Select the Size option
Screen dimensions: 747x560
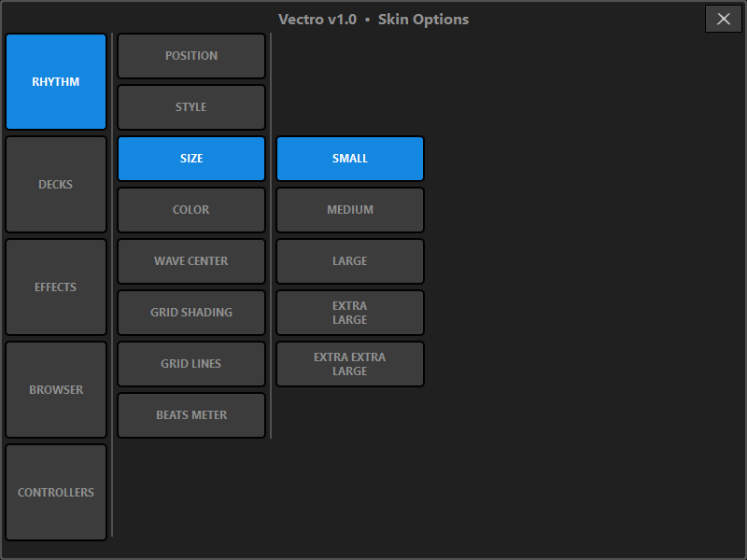pos(191,159)
